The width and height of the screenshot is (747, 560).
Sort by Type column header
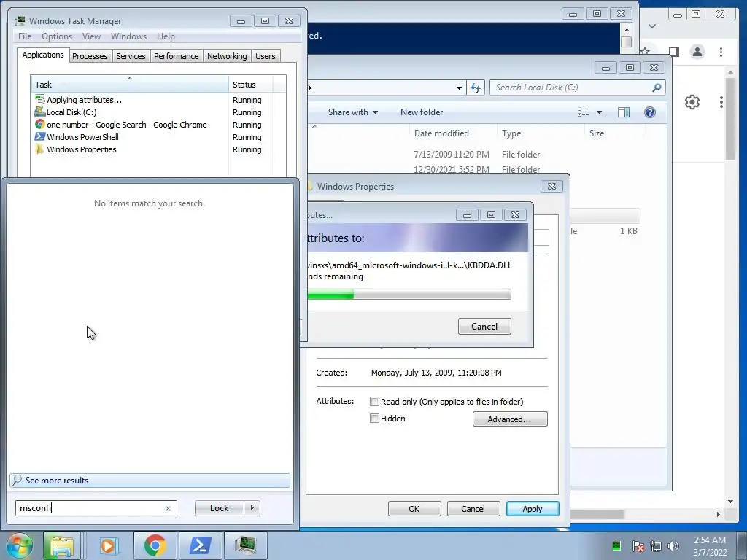click(x=541, y=133)
